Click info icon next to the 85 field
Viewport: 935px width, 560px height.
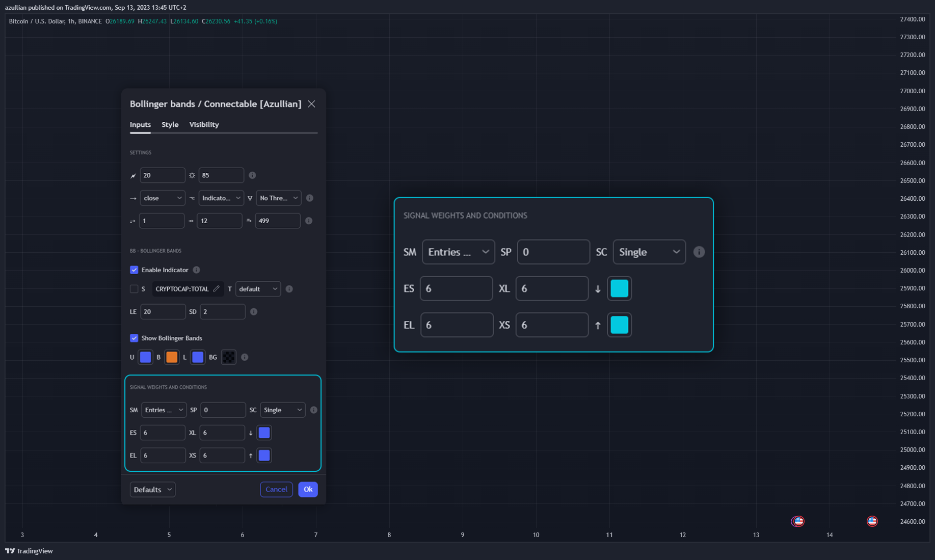pos(252,175)
